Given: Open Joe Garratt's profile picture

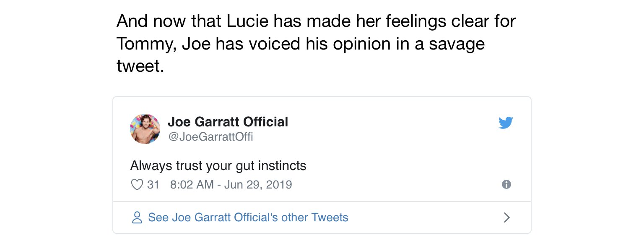Looking at the screenshot, I should tap(145, 129).
